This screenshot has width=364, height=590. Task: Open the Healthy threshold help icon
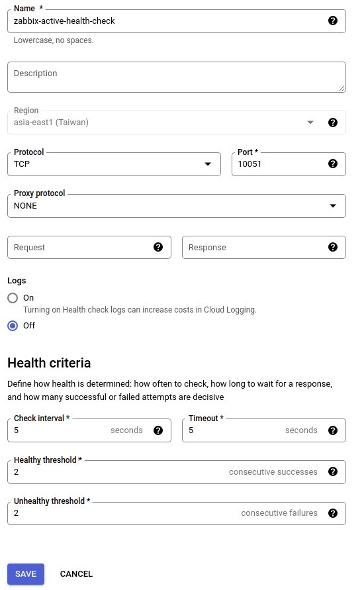coord(332,471)
